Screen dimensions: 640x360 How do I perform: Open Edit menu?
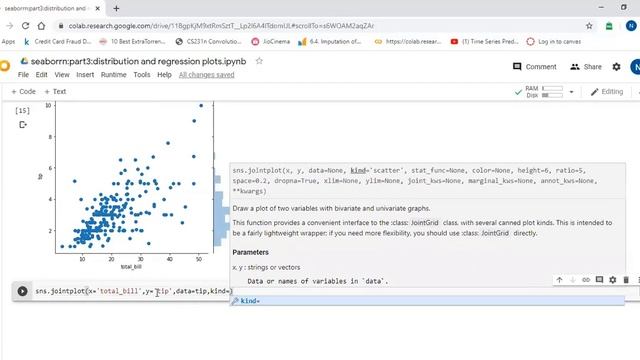coord(41,75)
